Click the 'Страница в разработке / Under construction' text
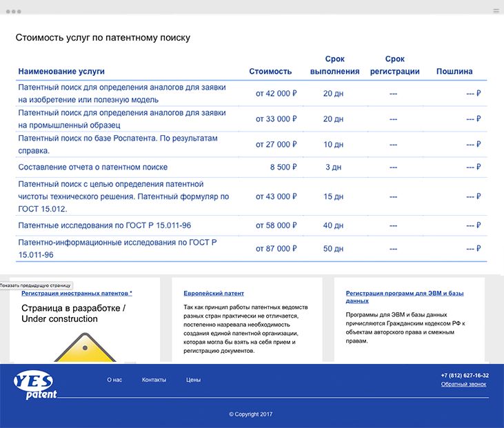This screenshot has width=504, height=428. [x=73, y=314]
